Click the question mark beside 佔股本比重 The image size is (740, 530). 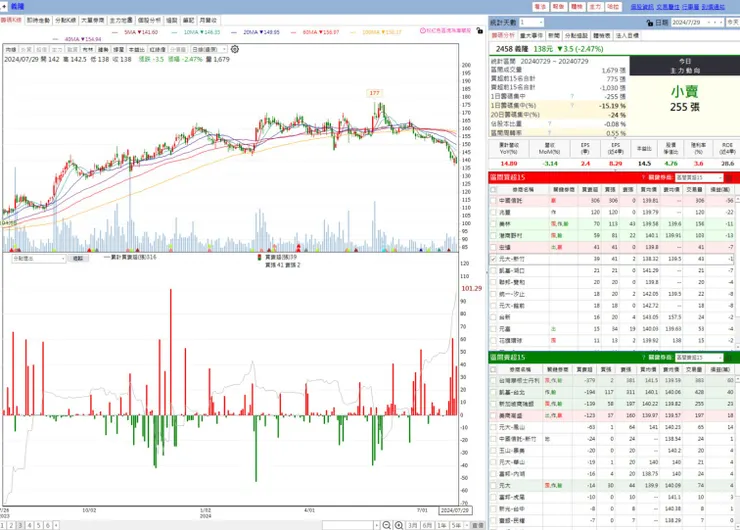pos(549,124)
